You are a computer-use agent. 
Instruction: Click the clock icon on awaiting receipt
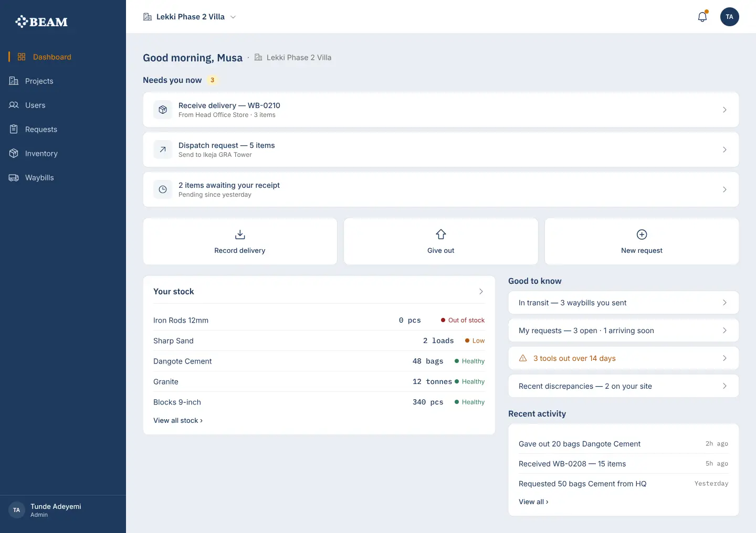[163, 189]
